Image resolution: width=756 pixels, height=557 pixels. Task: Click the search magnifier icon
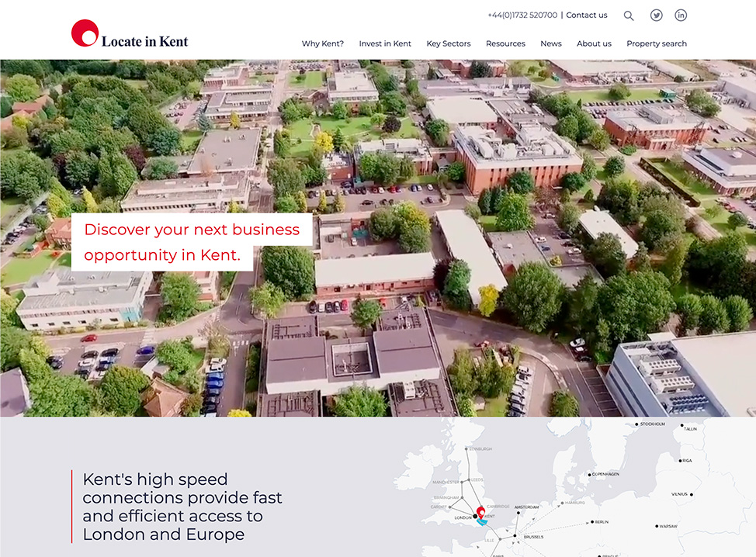click(x=629, y=16)
